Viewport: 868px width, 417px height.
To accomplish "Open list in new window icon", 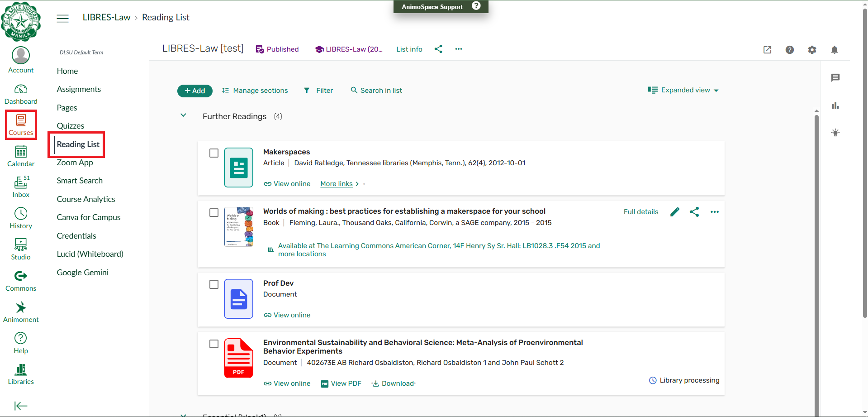I will tap(767, 50).
